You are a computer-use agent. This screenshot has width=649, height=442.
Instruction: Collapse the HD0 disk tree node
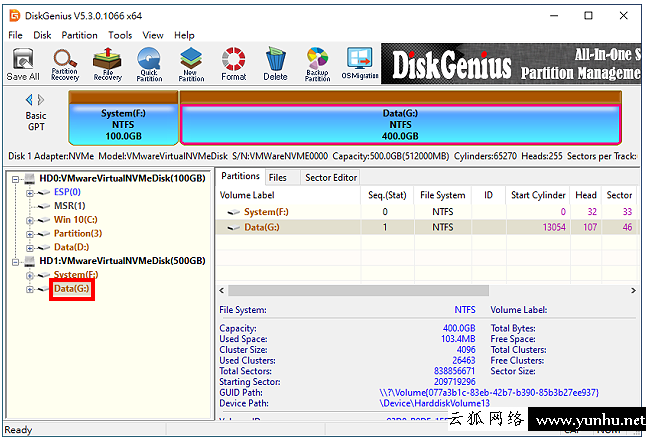(x=16, y=180)
